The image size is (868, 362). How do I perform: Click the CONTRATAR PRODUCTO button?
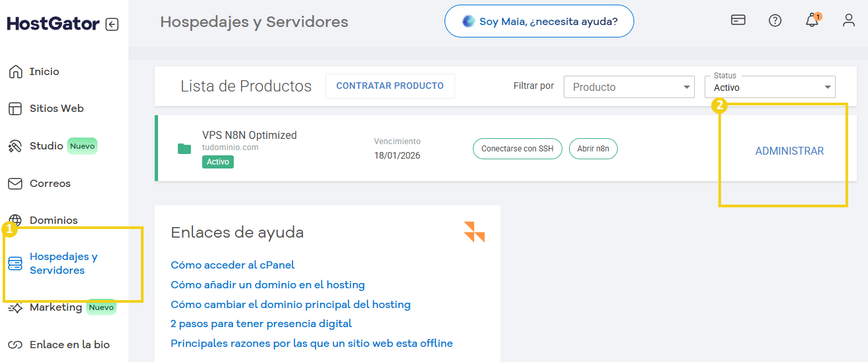coord(390,86)
